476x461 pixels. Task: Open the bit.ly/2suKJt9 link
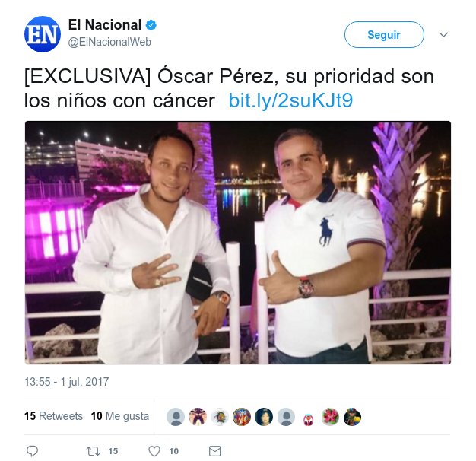(x=290, y=100)
